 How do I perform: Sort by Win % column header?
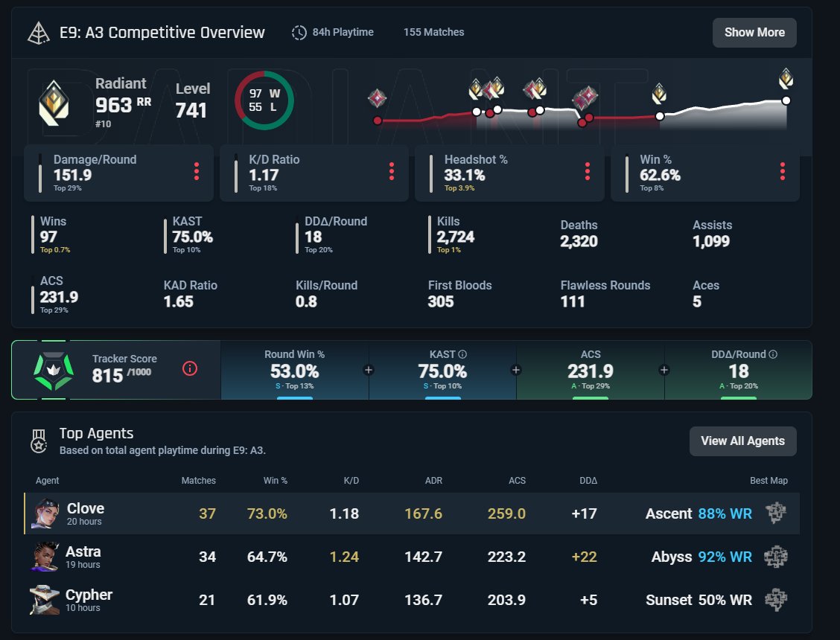[x=276, y=481]
